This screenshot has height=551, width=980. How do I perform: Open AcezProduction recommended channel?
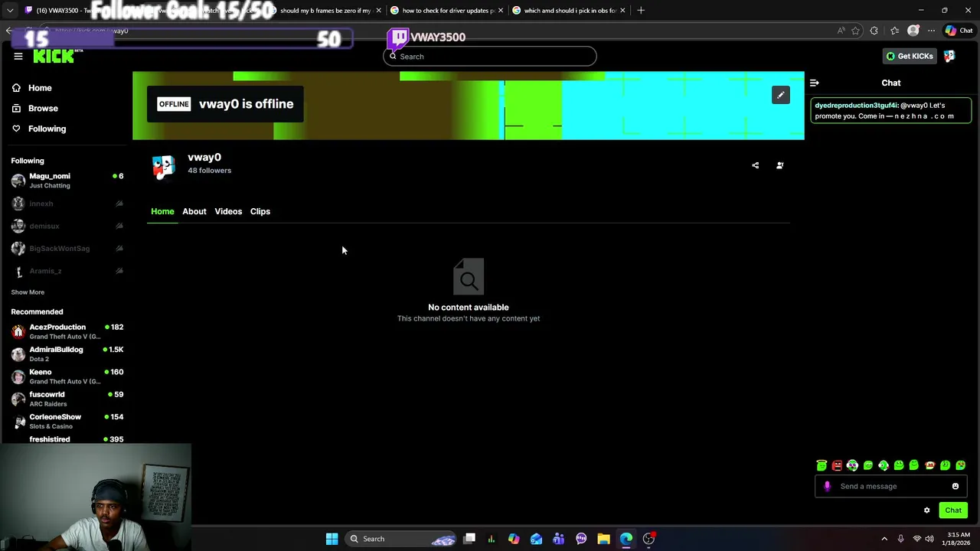(67, 331)
